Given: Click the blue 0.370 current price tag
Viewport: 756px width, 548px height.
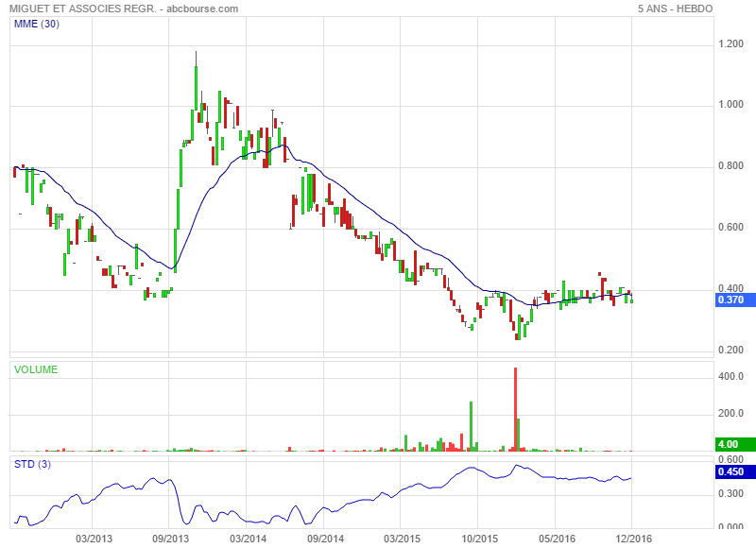Looking at the screenshot, I should [x=734, y=300].
